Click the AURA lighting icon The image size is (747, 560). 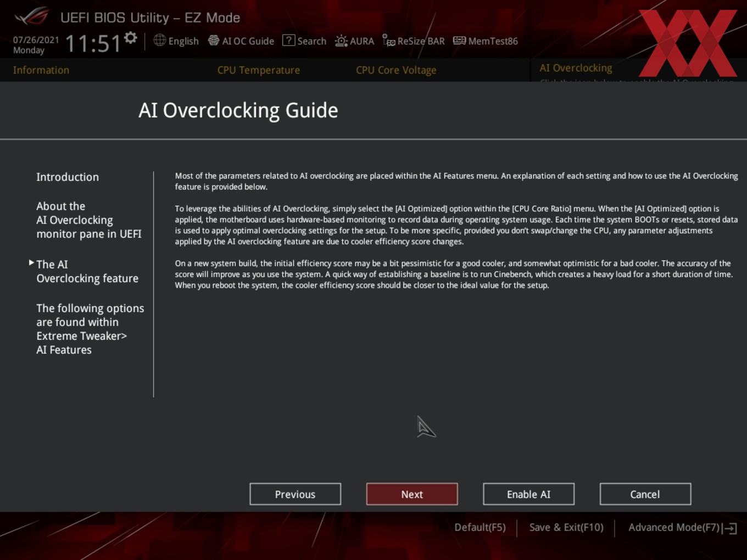[x=341, y=41]
